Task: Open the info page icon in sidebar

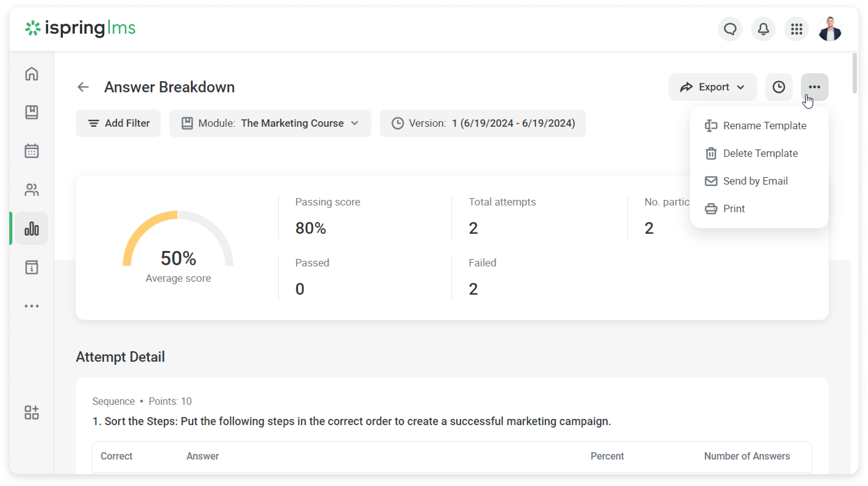Action: tap(32, 267)
